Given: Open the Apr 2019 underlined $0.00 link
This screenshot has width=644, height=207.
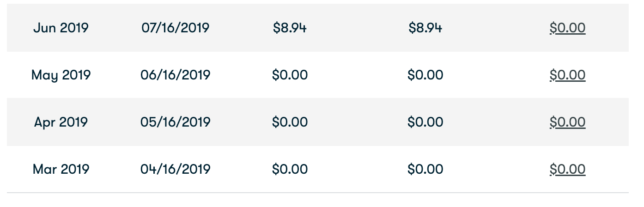Looking at the screenshot, I should coord(567,122).
